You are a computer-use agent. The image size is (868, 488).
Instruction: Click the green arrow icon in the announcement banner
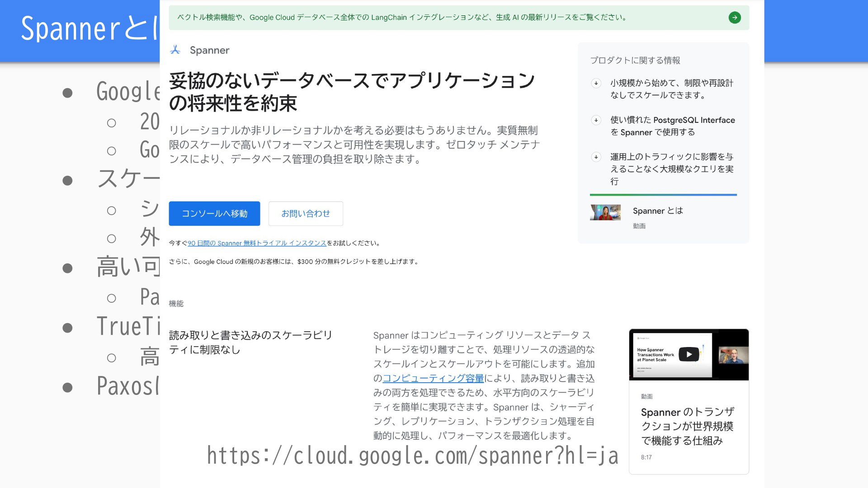[x=735, y=18]
